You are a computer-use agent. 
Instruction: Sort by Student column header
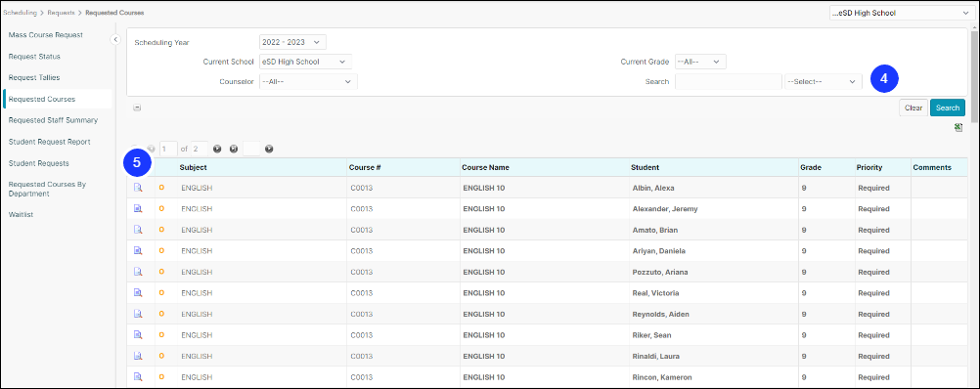(x=645, y=167)
